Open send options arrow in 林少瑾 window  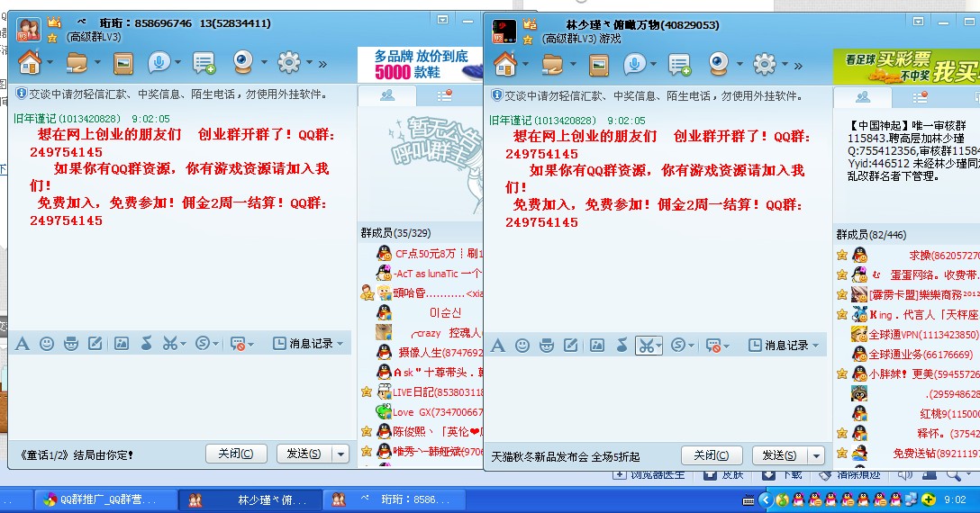(x=816, y=456)
